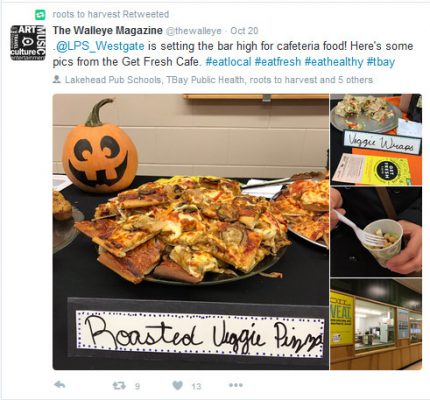Click the tagged people person icon
430x400 pixels.
57,80
